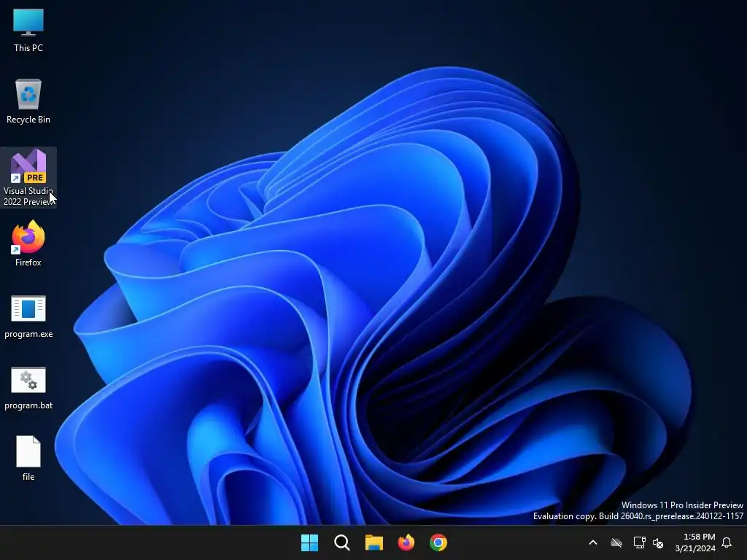Select Visual Studio 2022 Preview shortcut
747x560 pixels.
click(28, 178)
